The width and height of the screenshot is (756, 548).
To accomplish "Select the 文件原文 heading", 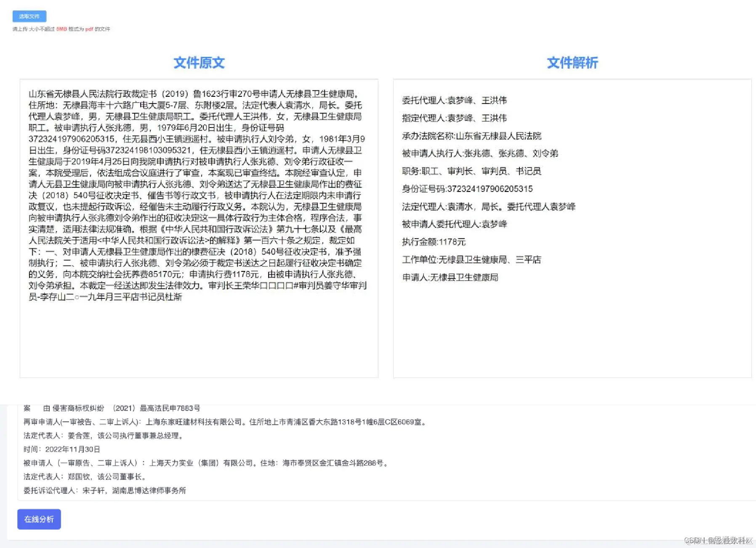I will tap(199, 63).
